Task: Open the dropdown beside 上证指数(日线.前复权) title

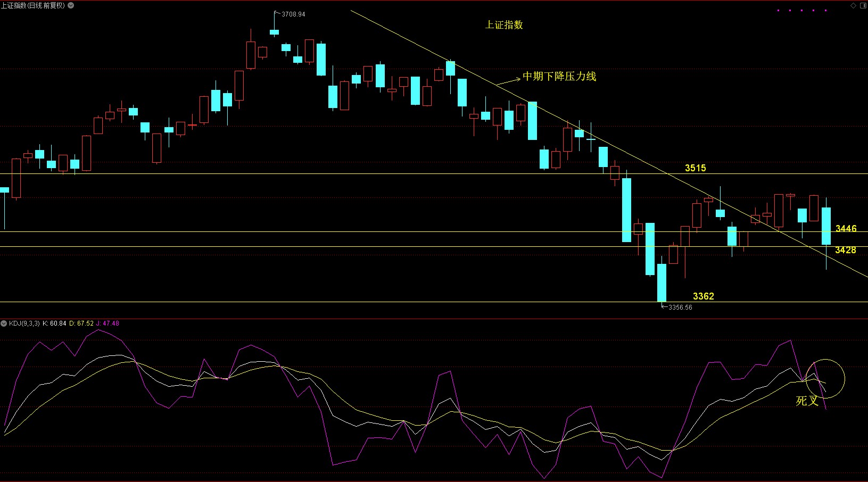Action: 71,5
